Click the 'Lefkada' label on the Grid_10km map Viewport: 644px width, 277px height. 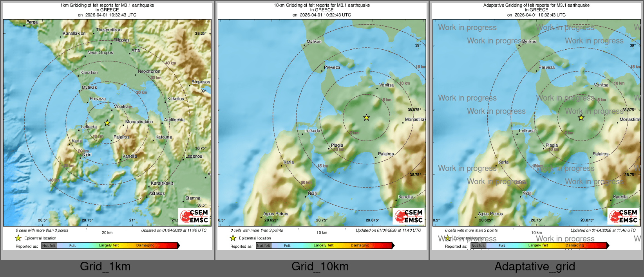(312, 131)
